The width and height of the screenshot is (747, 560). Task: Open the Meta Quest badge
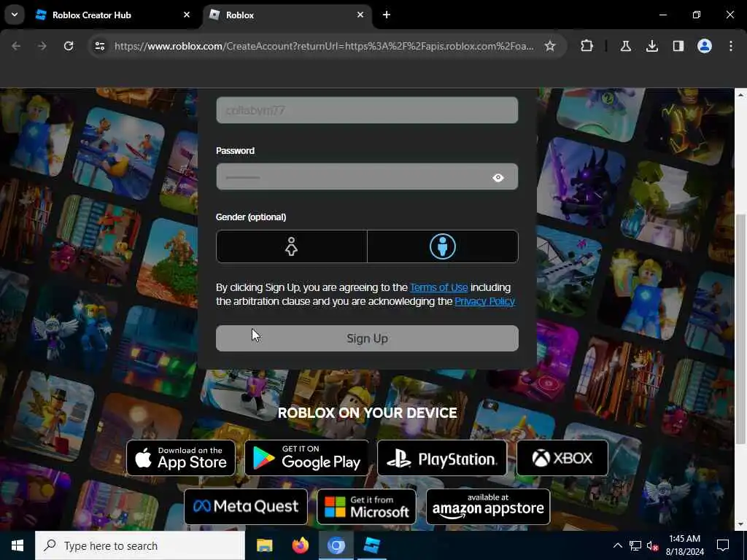tap(246, 507)
